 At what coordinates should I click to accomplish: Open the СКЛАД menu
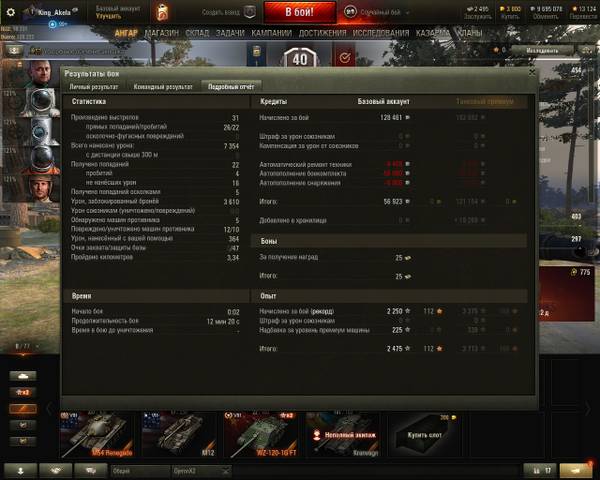pos(197,33)
